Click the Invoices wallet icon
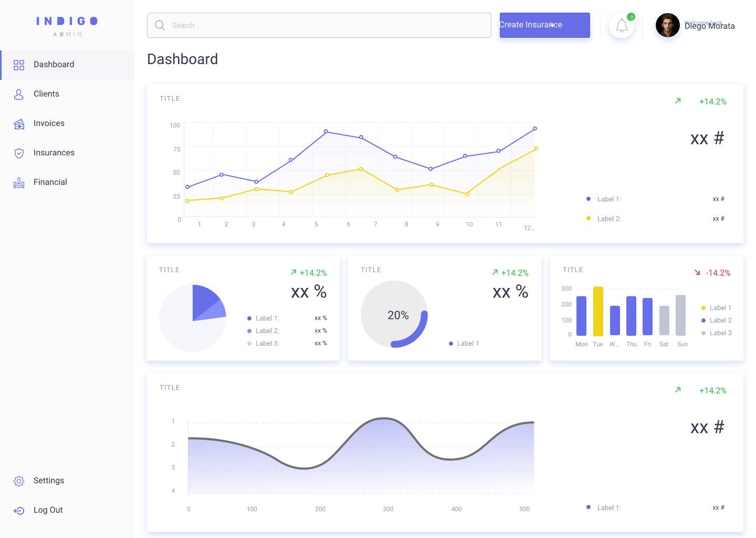Viewport: 756px width, 538px height. [x=19, y=123]
